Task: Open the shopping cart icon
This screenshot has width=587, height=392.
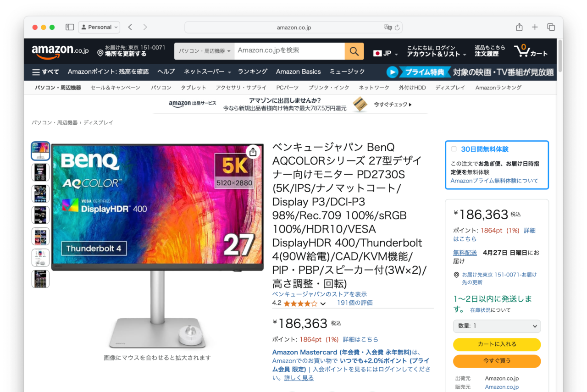Action: tap(531, 51)
